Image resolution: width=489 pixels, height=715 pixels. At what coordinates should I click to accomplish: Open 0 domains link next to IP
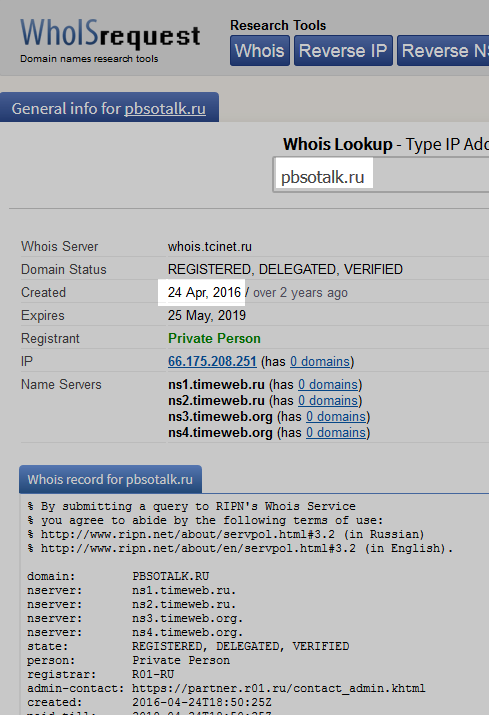click(320, 361)
